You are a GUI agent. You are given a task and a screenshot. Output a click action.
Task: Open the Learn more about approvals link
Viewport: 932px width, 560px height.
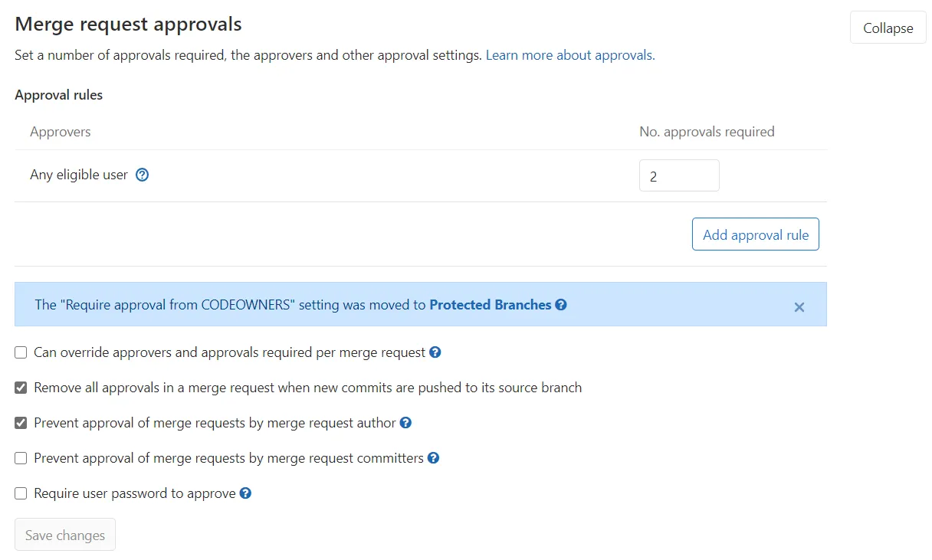(569, 54)
